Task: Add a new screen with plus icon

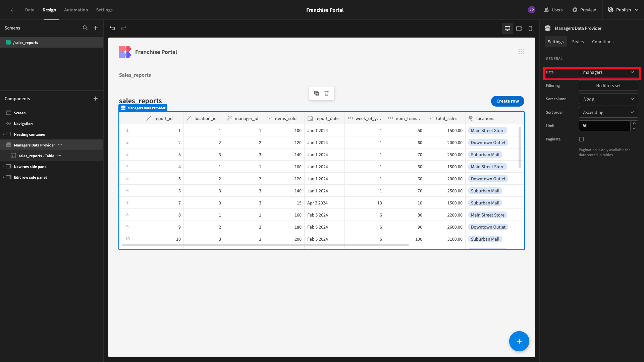Action: (x=96, y=28)
